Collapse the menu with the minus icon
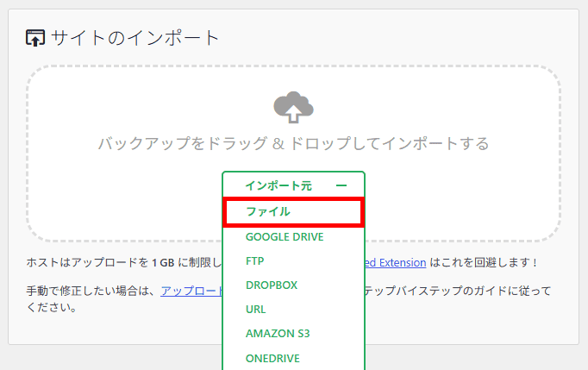Image resolution: width=588 pixels, height=370 pixels. [341, 185]
